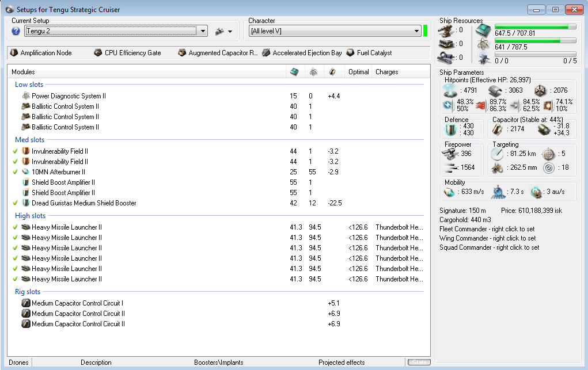Toggle the second Invulnerability Field II checkmark
Screen dimensions: 588x370
pos(15,162)
